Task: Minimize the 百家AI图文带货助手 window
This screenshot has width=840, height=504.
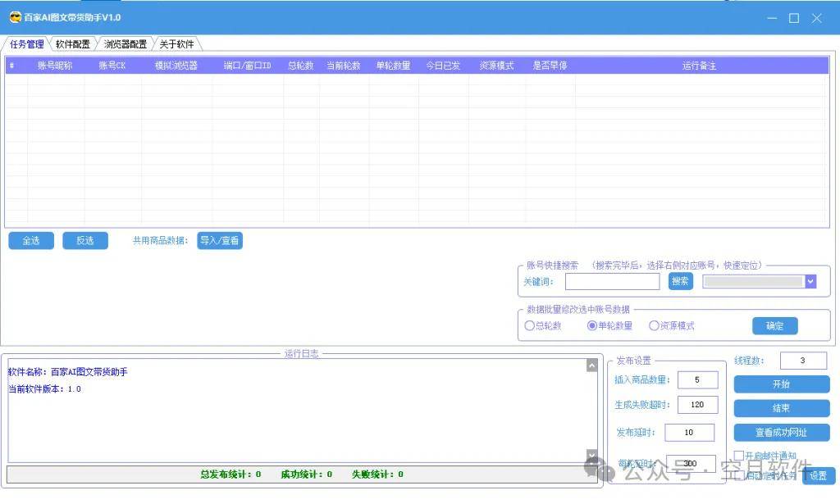Action: pyautogui.click(x=771, y=18)
